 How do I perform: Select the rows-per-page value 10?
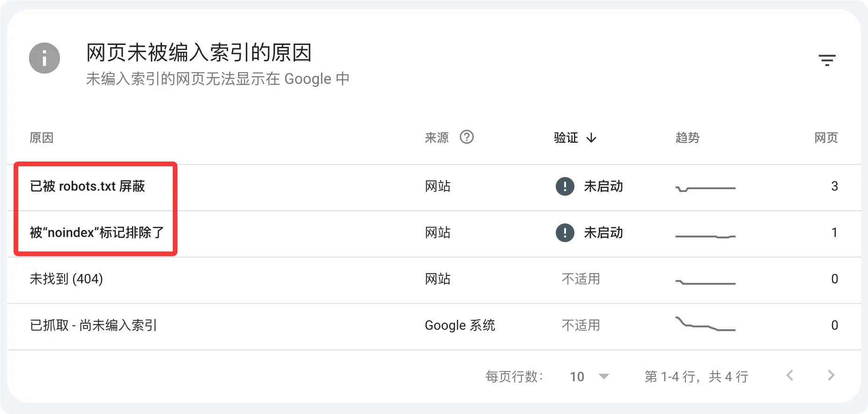click(577, 377)
